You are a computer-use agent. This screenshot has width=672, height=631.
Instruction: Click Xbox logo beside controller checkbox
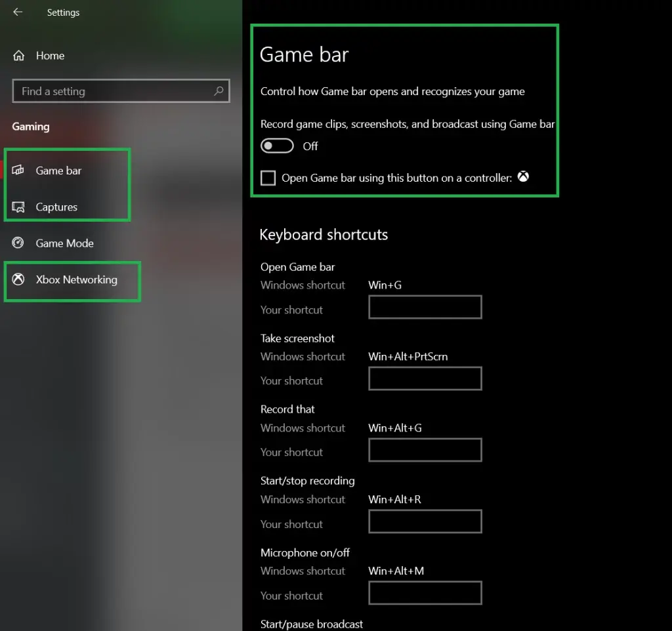point(523,176)
